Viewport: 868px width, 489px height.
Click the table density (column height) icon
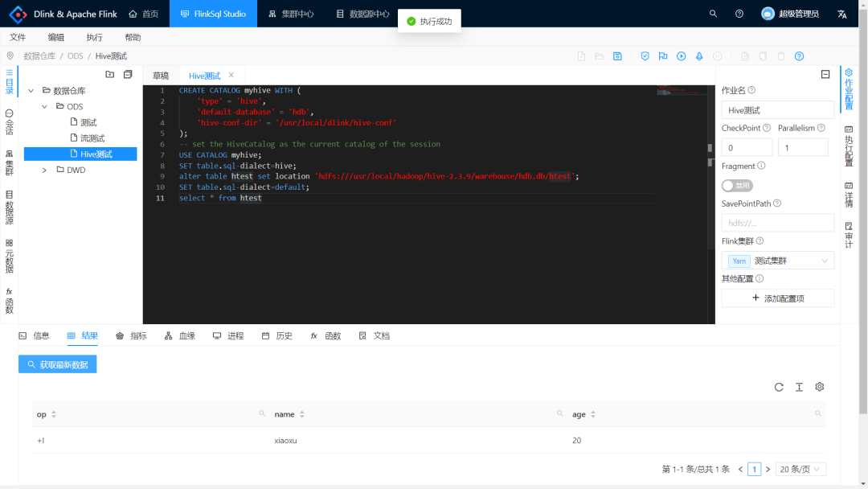800,387
